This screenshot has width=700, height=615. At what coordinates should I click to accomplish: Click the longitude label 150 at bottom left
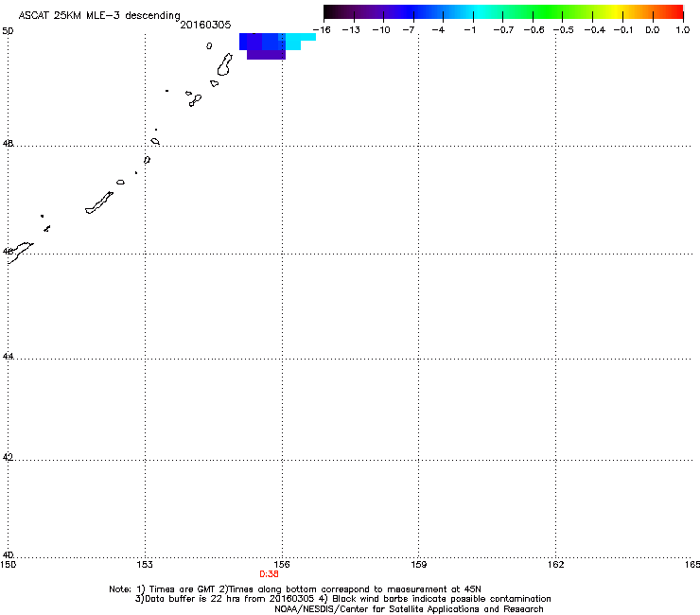(x=9, y=565)
